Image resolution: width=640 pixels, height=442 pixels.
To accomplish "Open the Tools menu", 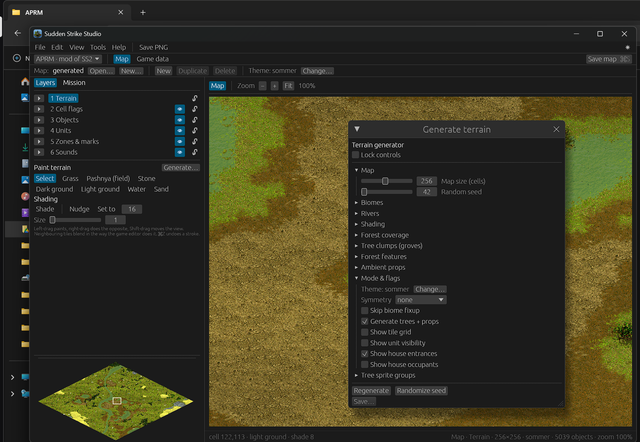I will point(98,47).
